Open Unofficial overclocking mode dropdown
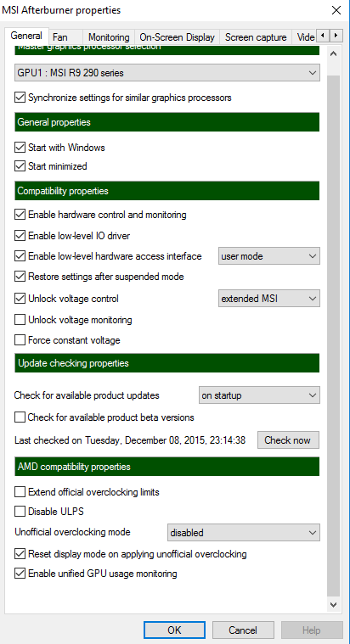The image size is (350, 644). [x=244, y=533]
